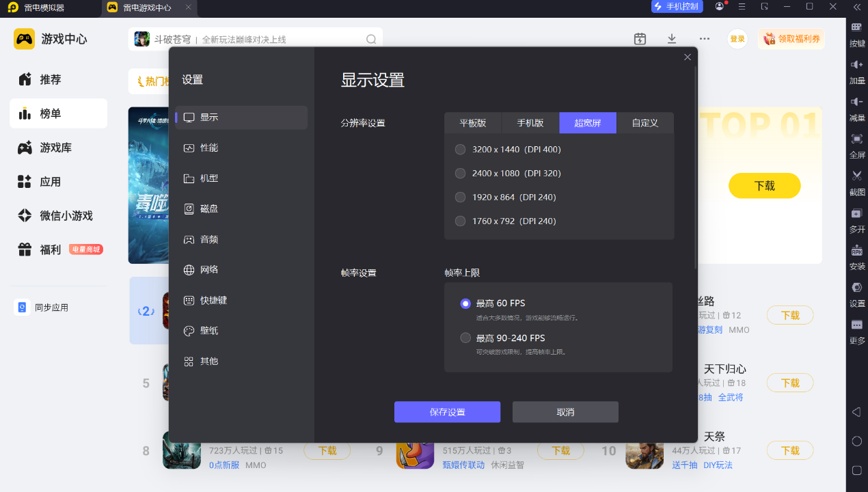Click 保存设置 save button
The width and height of the screenshot is (868, 492).
(447, 412)
